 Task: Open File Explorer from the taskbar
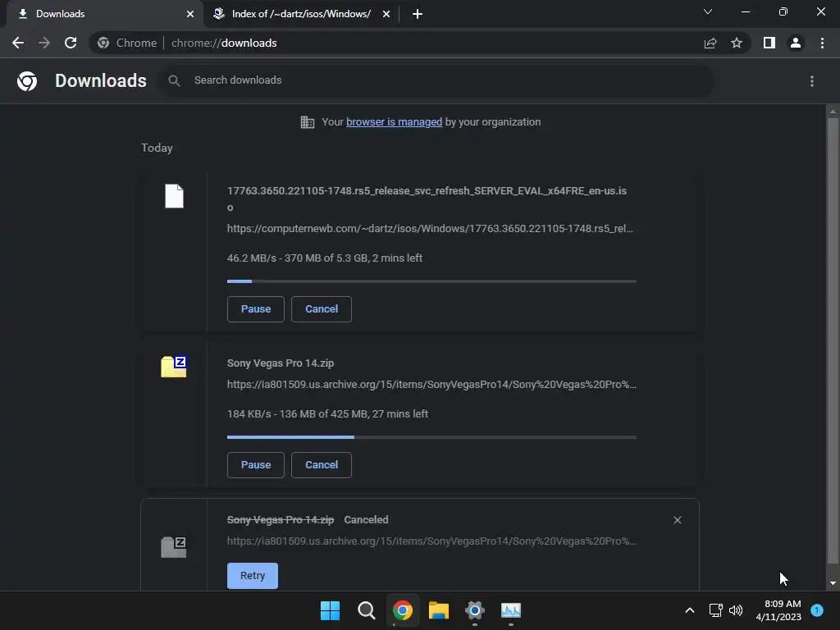pyautogui.click(x=439, y=610)
